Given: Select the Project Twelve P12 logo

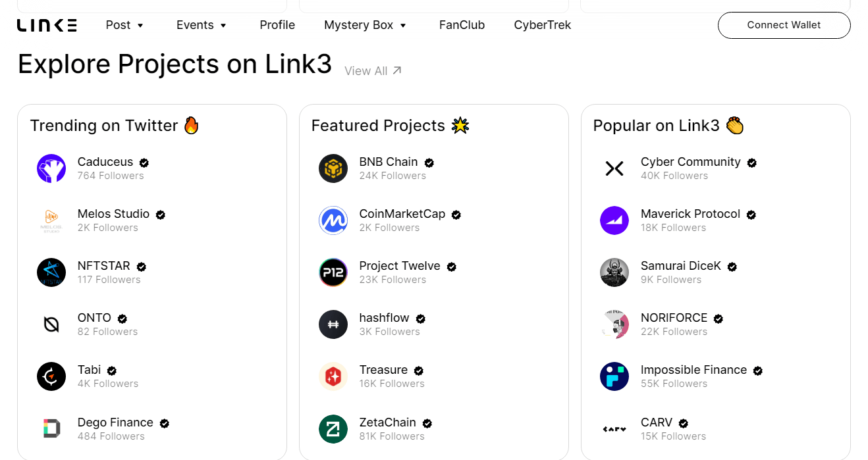Looking at the screenshot, I should 333,272.
